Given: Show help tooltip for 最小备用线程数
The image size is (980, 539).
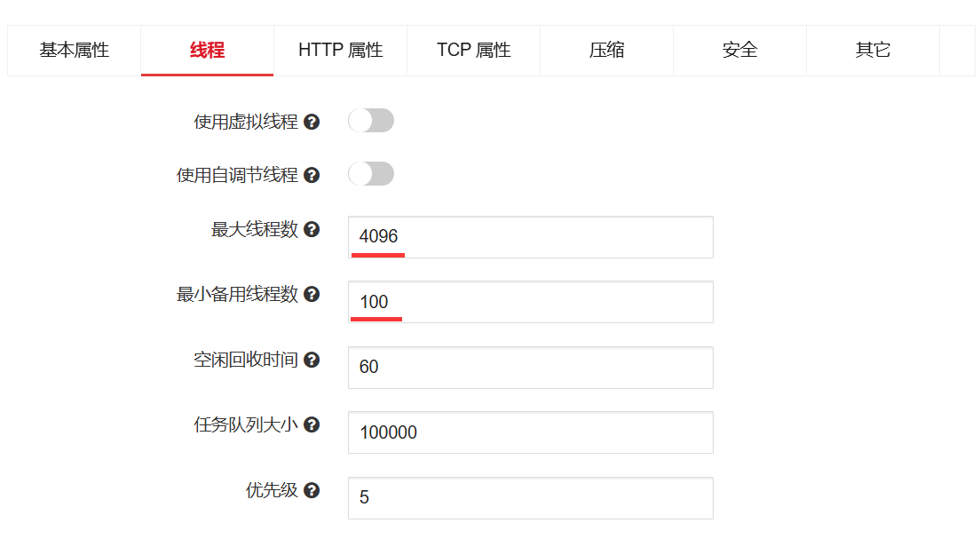Looking at the screenshot, I should click(x=312, y=294).
